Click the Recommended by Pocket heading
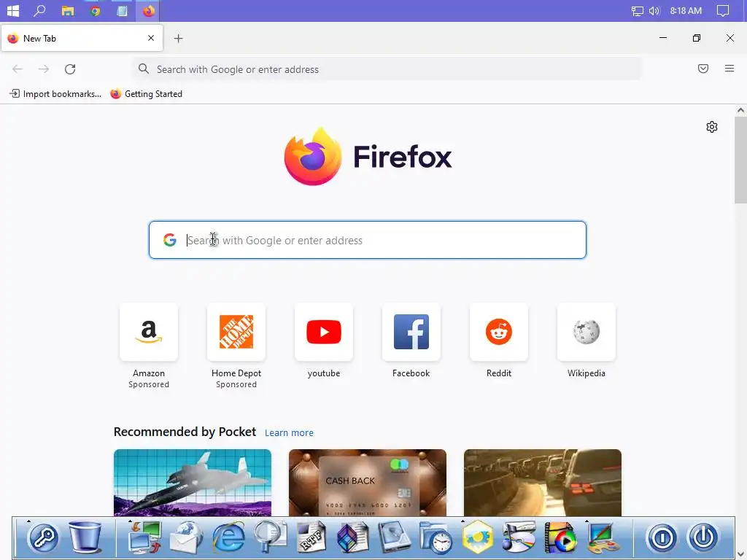The image size is (747, 560). pyautogui.click(x=185, y=432)
